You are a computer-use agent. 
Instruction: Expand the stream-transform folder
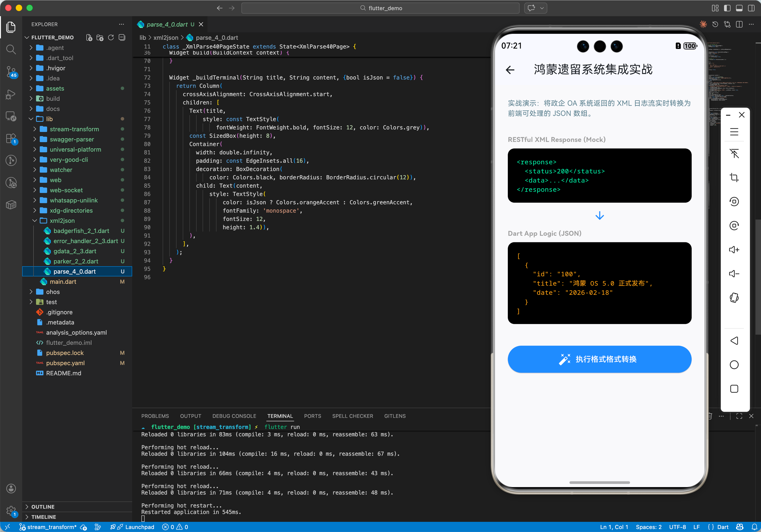pos(74,129)
